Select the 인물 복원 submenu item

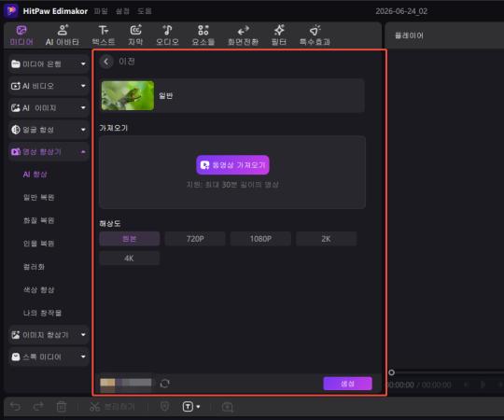[x=38, y=244]
